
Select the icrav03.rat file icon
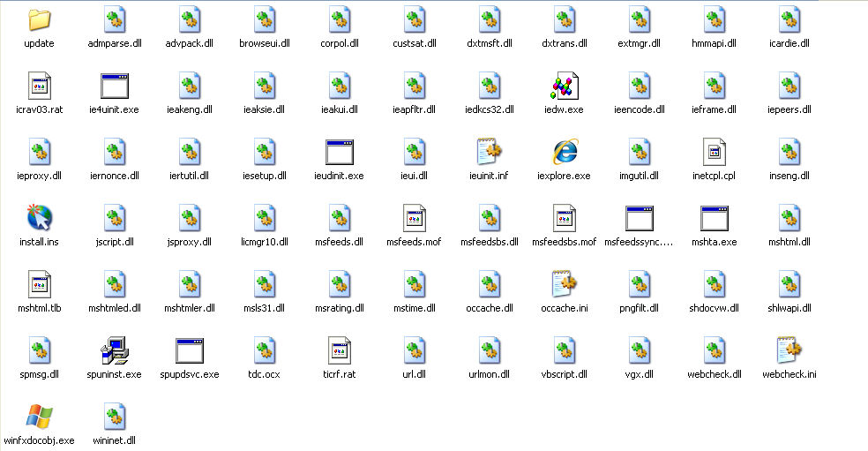(x=40, y=86)
